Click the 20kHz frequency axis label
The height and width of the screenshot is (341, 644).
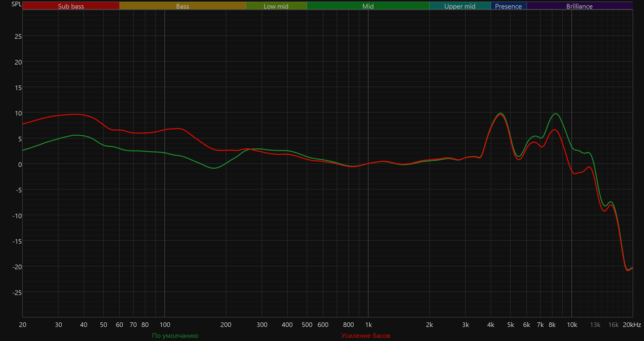[632, 325]
